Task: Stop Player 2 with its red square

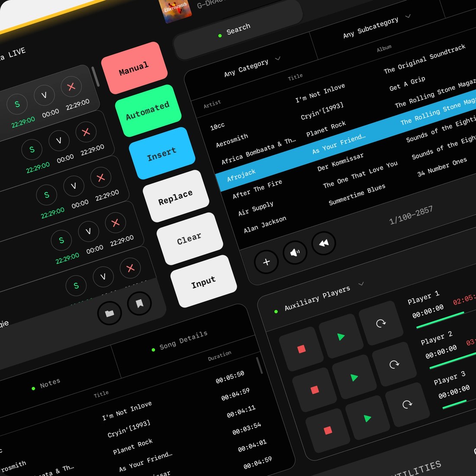Action: (315, 389)
